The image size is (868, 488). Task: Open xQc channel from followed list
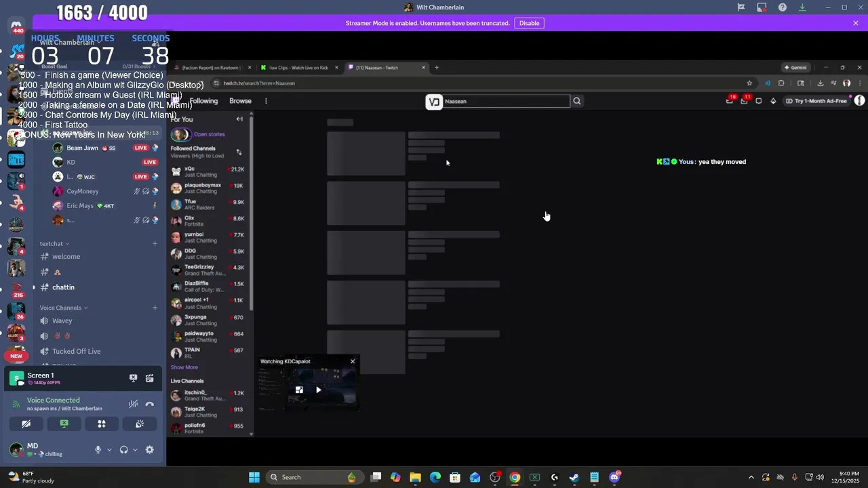pyautogui.click(x=208, y=172)
